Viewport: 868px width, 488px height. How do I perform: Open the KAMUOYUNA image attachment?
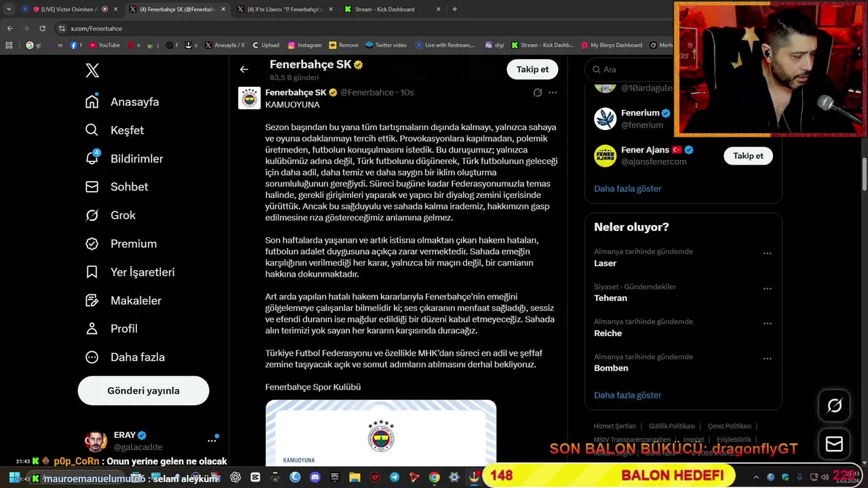pyautogui.click(x=381, y=432)
